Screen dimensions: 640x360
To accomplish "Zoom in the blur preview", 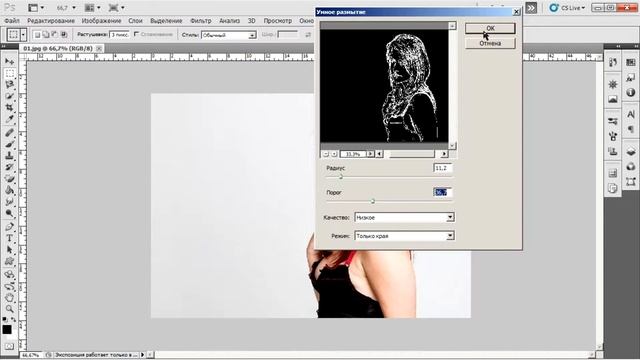I will (334, 154).
